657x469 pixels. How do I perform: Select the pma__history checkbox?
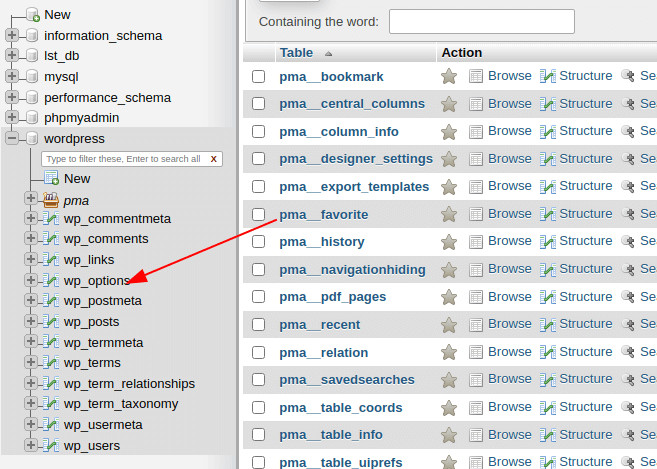(x=259, y=241)
